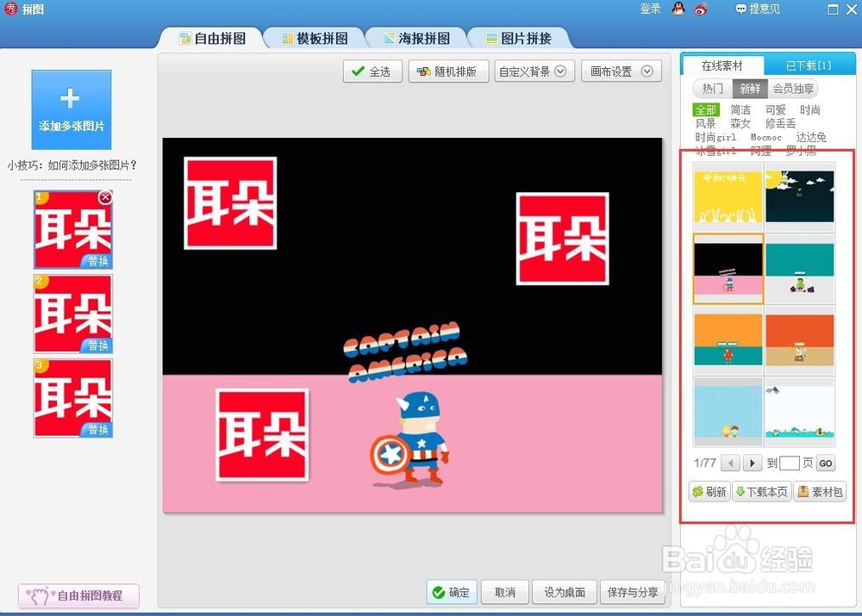Select the bottom-left 耳朵 image on canvas

point(262,435)
